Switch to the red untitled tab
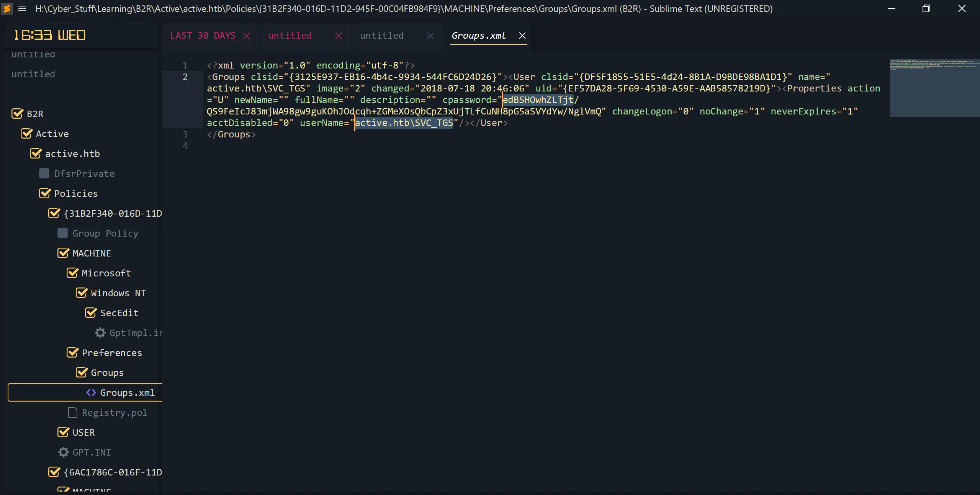The width and height of the screenshot is (980, 495). pos(290,36)
